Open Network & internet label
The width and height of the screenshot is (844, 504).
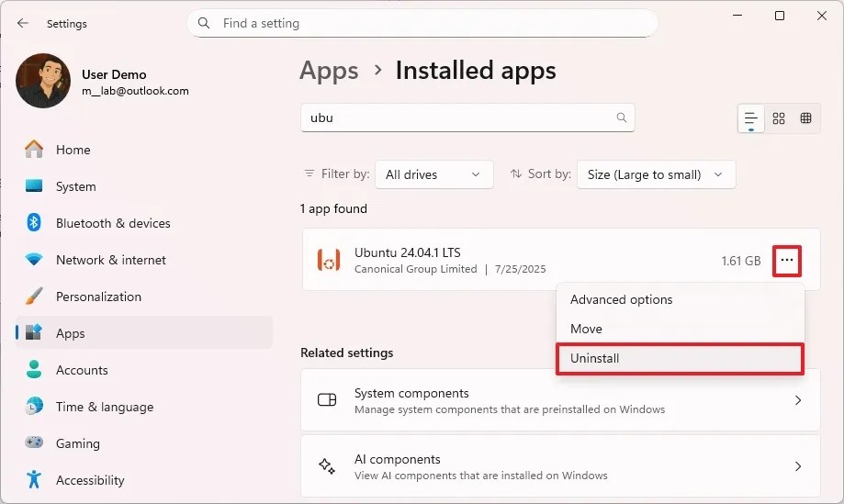[x=111, y=260]
